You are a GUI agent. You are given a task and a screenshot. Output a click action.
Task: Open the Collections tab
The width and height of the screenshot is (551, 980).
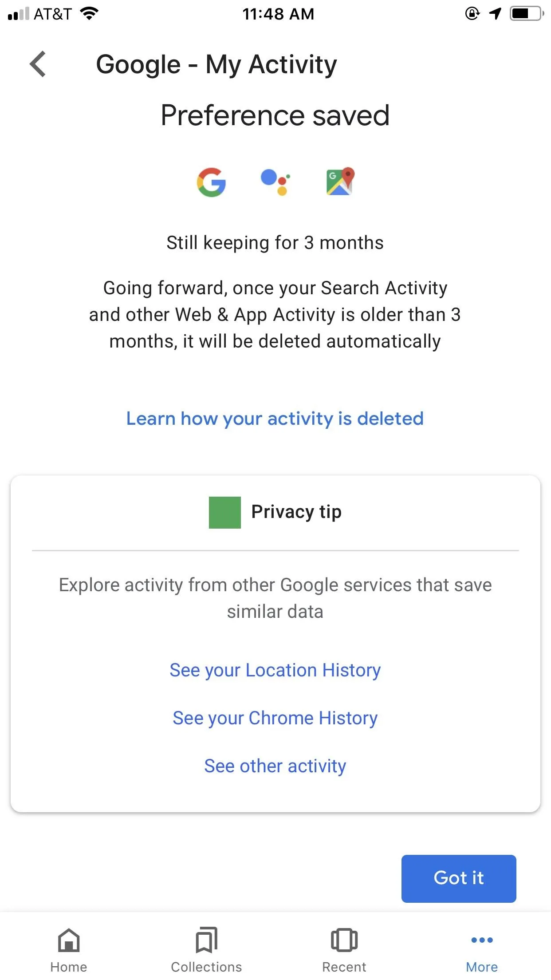(x=207, y=950)
